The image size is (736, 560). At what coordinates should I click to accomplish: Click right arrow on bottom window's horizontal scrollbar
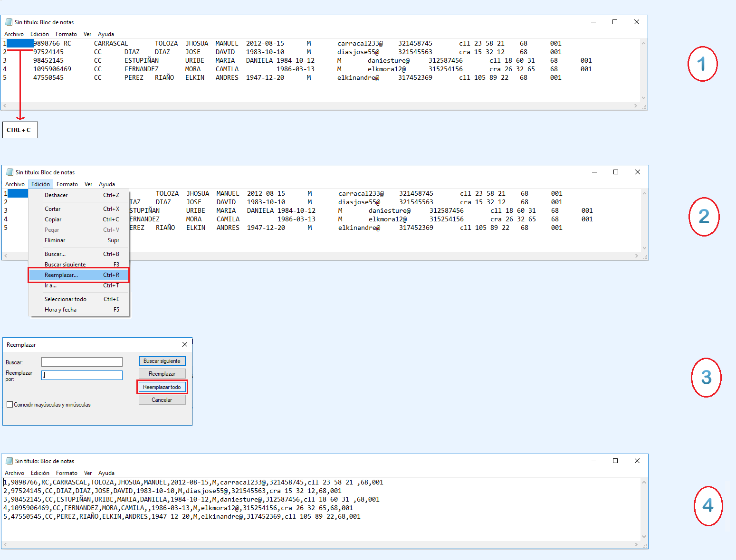click(x=636, y=544)
